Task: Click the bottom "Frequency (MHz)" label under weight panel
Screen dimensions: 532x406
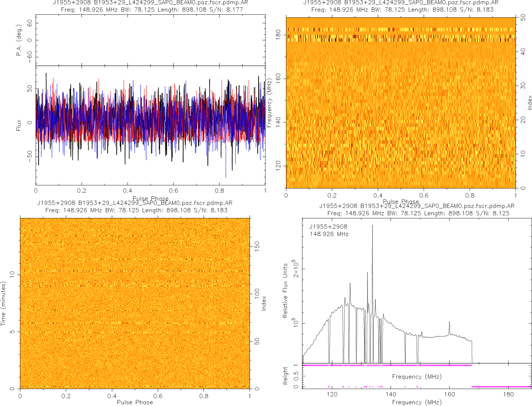Action: point(417,403)
